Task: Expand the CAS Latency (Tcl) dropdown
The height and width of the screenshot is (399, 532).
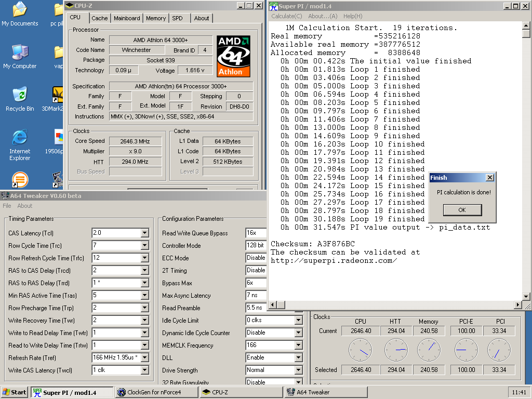Action: [x=145, y=233]
